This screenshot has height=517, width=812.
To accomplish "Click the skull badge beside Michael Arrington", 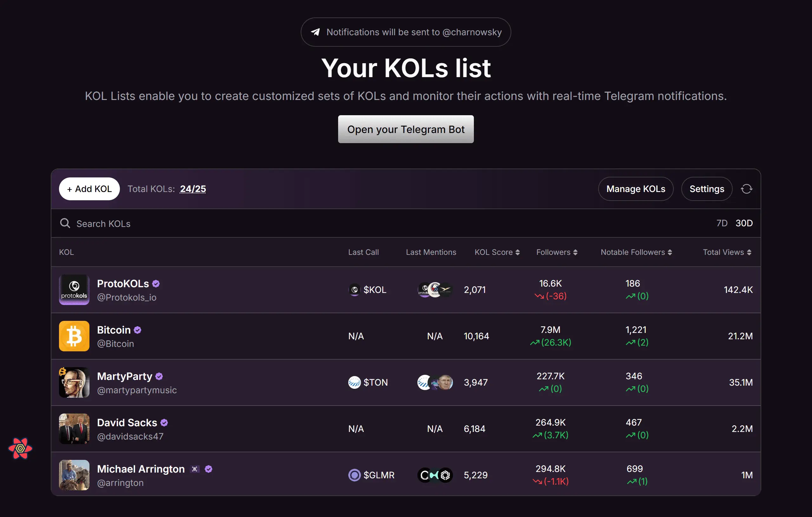I will coord(194,469).
